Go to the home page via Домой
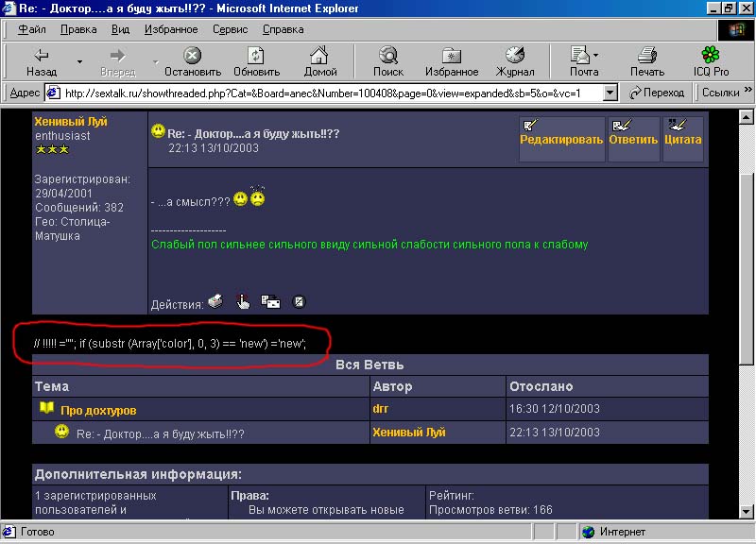Image resolution: width=756 pixels, height=544 pixels. pos(320,61)
